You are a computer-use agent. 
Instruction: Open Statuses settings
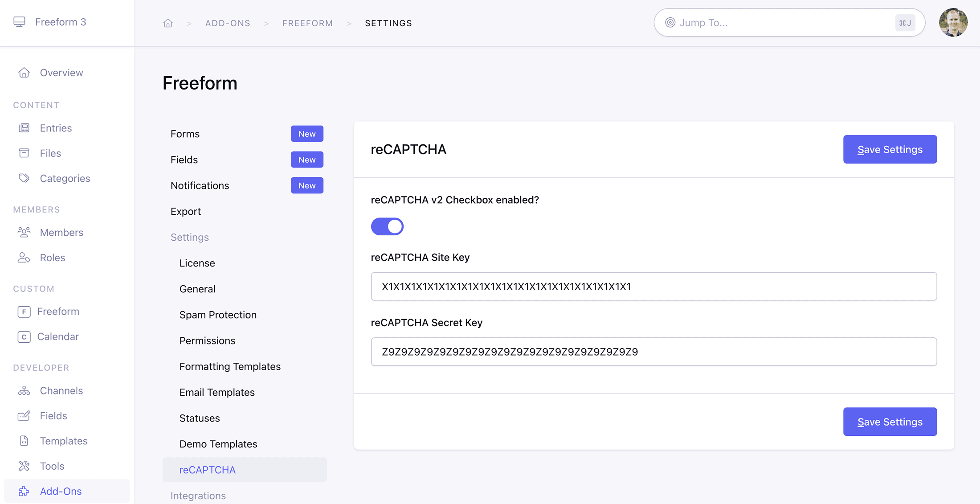[200, 418]
